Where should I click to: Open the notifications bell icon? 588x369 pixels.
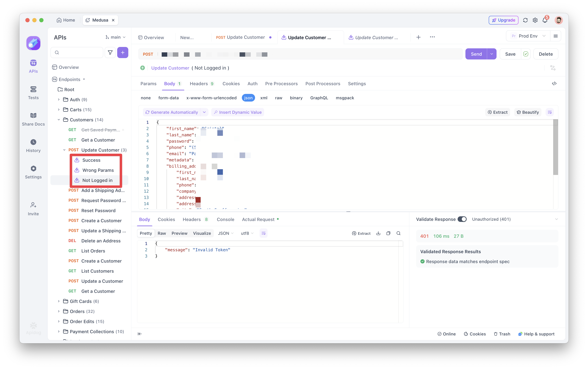pyautogui.click(x=545, y=20)
